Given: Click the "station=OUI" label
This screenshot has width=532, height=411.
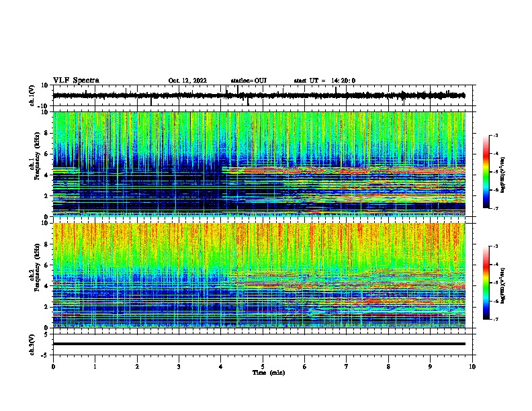Looking at the screenshot, I should coord(249,81).
